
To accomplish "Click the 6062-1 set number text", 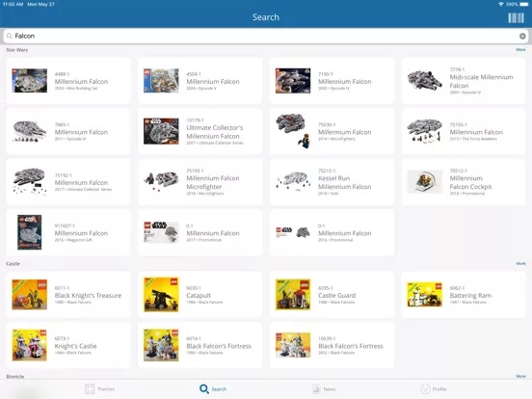I will pos(457,288).
